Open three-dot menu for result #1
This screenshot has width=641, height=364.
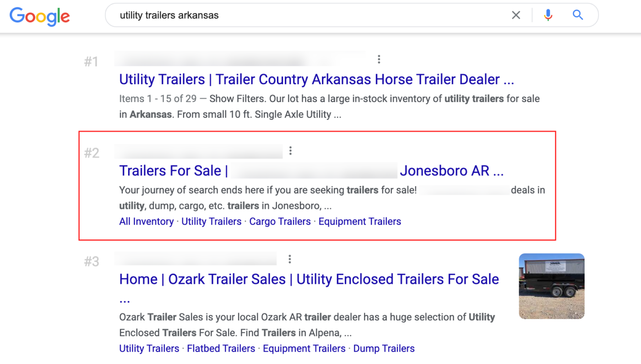(379, 59)
